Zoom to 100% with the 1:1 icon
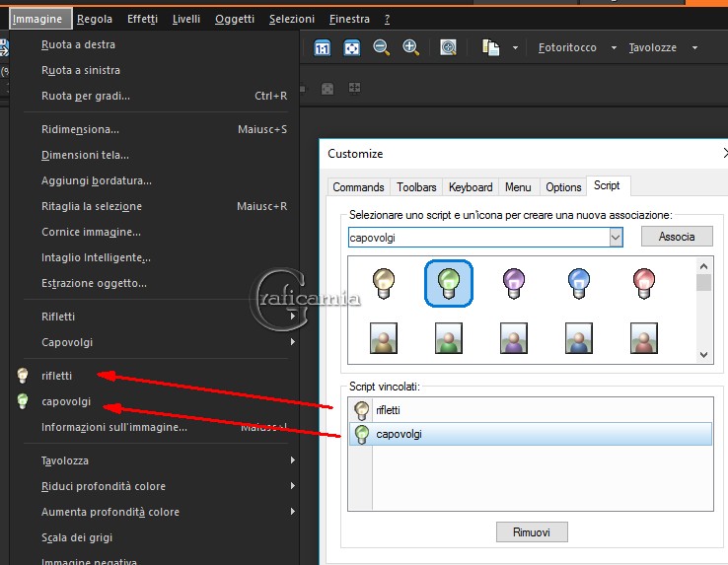The image size is (728, 565). [323, 47]
